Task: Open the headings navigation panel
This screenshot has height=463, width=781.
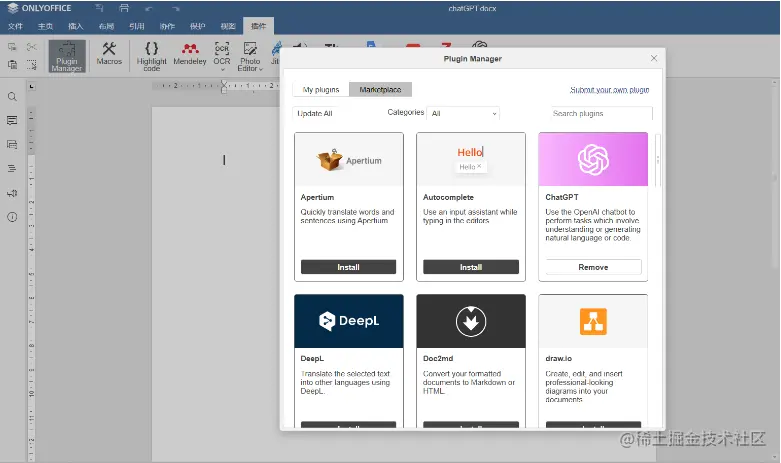Action: click(x=12, y=168)
